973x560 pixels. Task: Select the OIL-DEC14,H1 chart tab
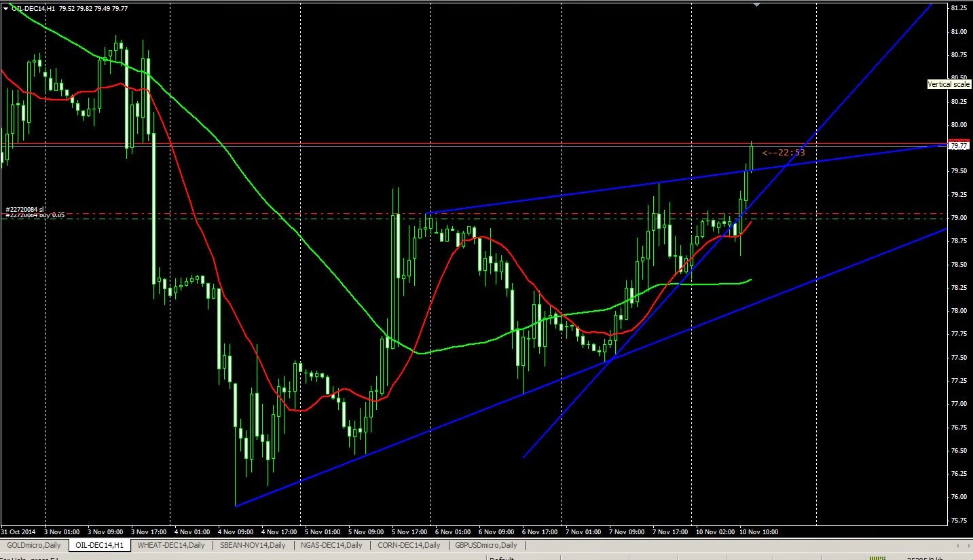[100, 545]
